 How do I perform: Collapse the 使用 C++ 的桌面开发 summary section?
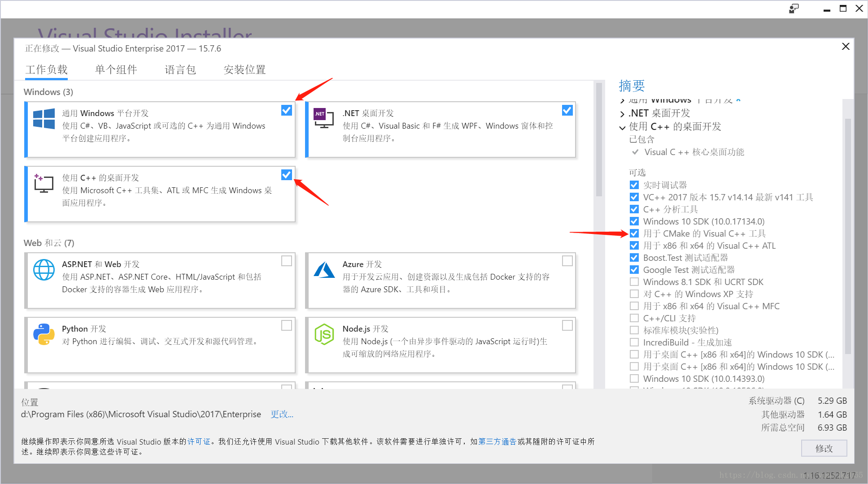623,127
